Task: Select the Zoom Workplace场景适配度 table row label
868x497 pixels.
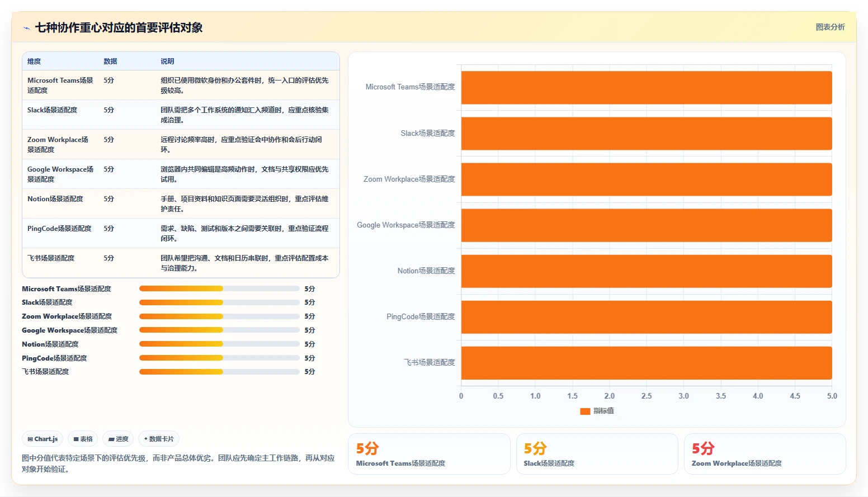Action: (58, 145)
